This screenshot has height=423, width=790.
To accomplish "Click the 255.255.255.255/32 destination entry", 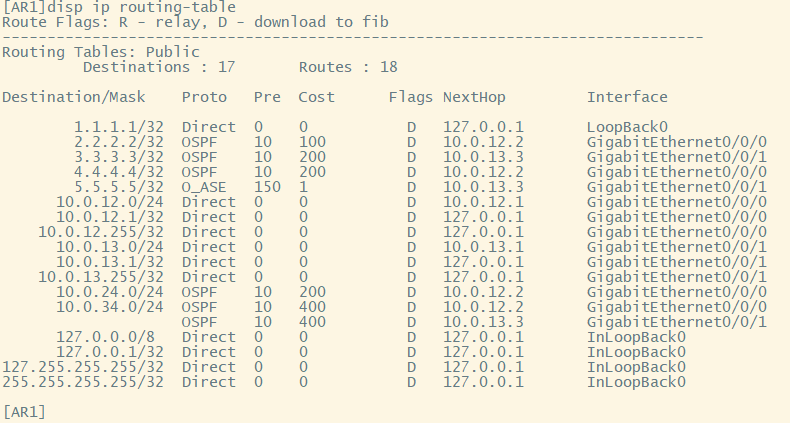I will (83, 382).
